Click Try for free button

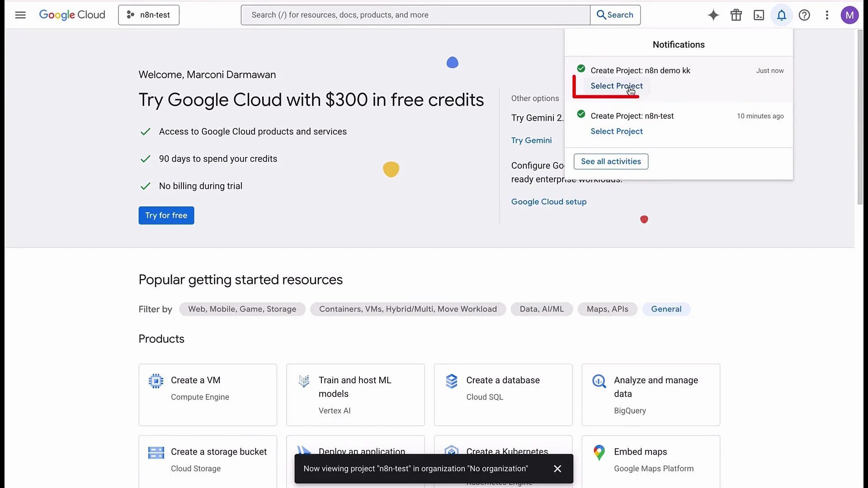(166, 216)
